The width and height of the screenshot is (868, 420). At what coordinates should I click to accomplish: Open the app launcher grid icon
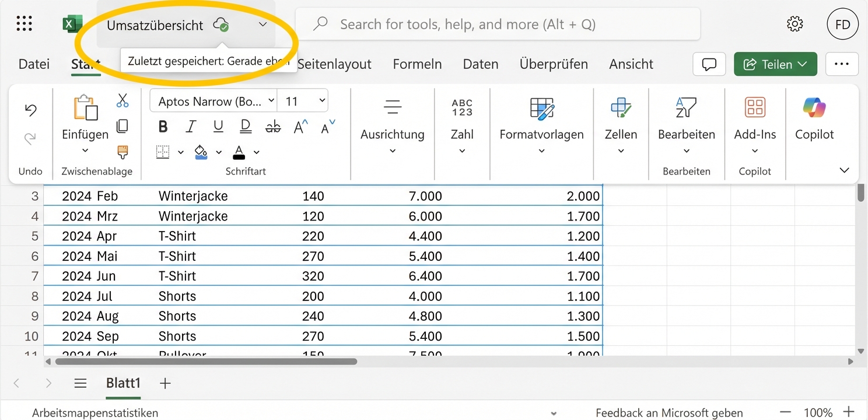pos(24,23)
